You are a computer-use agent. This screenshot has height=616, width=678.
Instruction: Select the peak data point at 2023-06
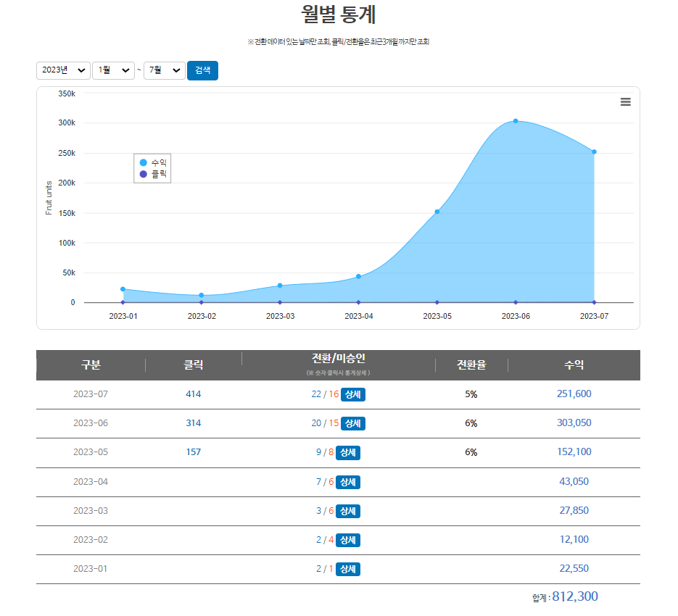[x=515, y=121]
